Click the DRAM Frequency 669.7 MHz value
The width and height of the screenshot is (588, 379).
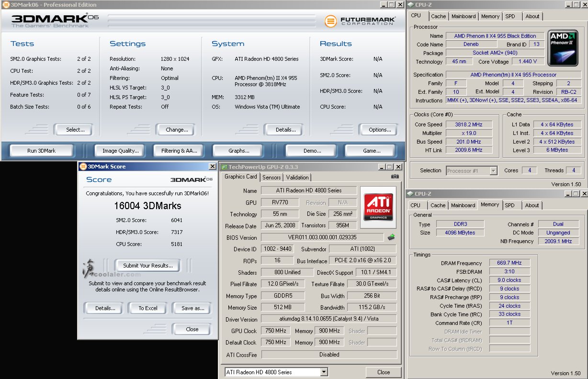pyautogui.click(x=509, y=263)
